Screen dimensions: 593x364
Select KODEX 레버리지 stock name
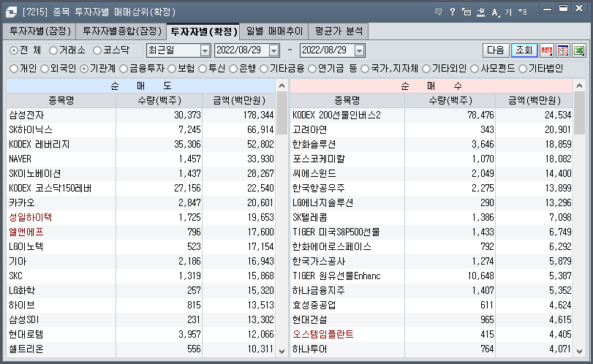pos(39,145)
